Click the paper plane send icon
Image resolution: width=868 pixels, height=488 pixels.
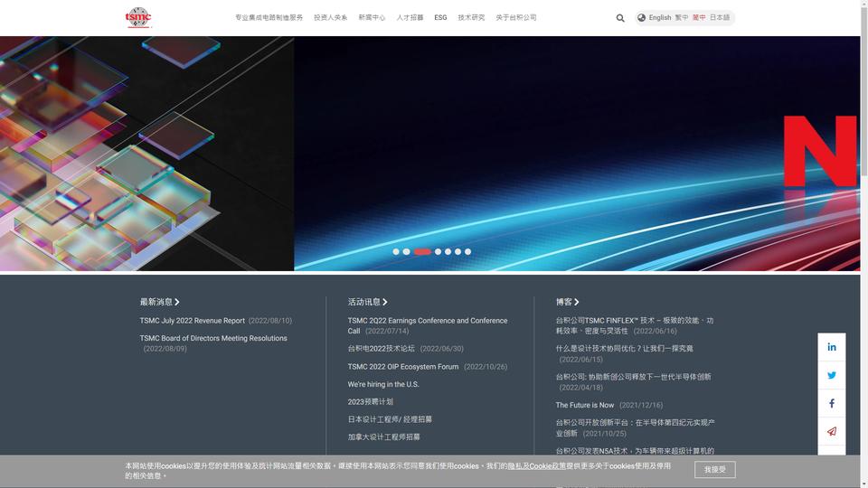click(832, 432)
